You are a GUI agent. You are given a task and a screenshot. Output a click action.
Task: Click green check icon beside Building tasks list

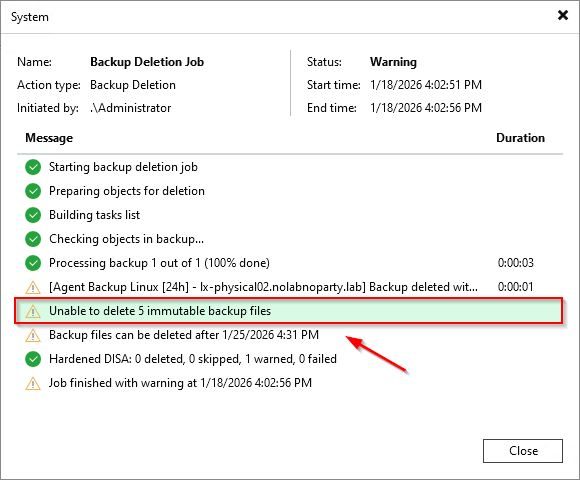pyautogui.click(x=33, y=215)
